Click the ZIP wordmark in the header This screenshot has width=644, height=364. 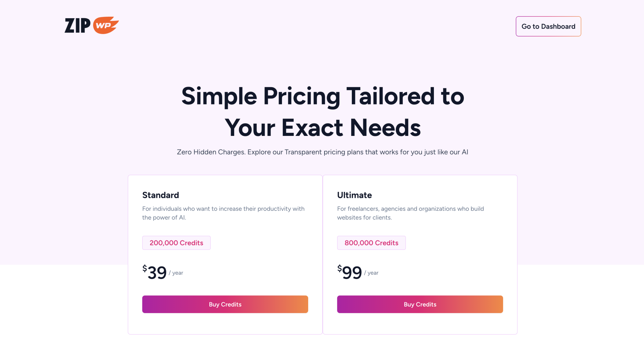(77, 25)
